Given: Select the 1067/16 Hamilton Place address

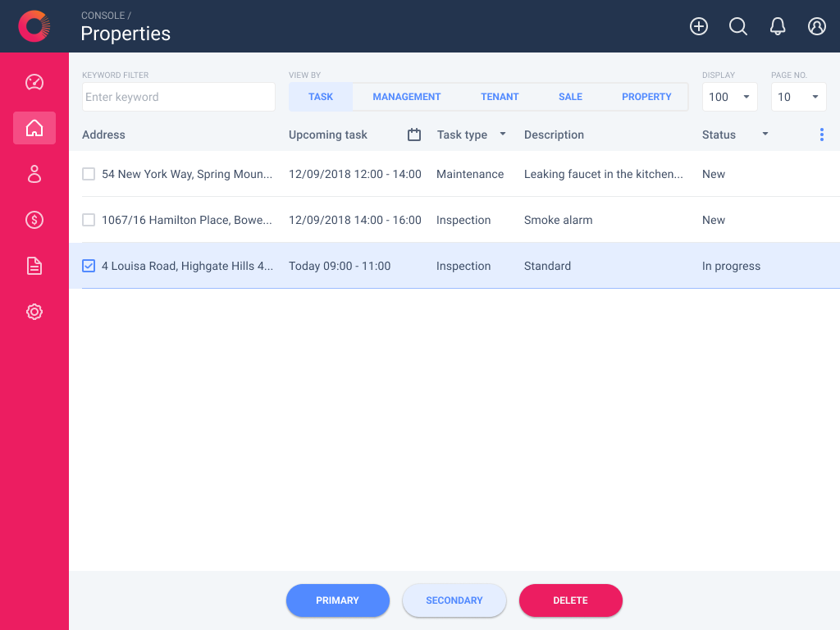Looking at the screenshot, I should (187, 220).
